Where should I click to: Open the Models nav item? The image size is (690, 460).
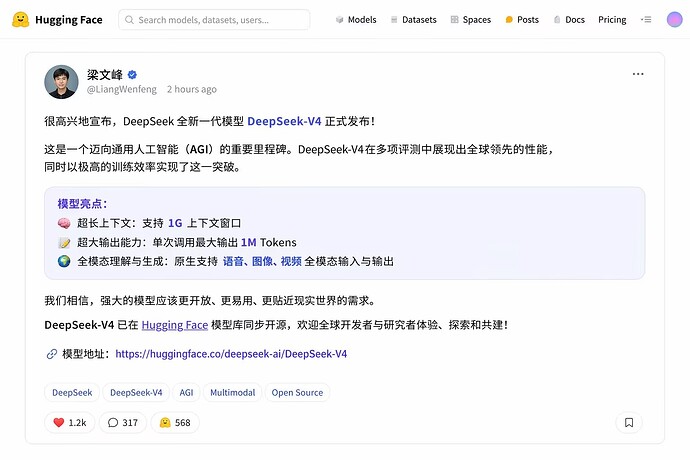(356, 20)
